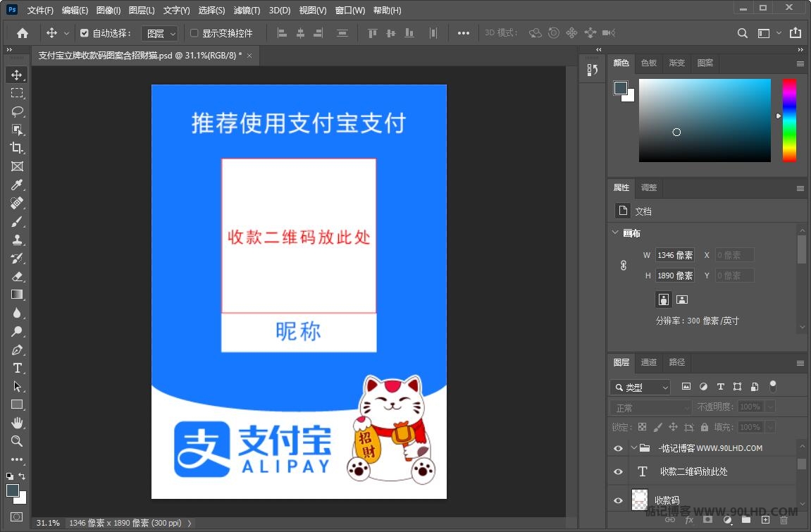The height and width of the screenshot is (532, 811).
Task: Switch to the 调整 tab
Action: point(649,187)
